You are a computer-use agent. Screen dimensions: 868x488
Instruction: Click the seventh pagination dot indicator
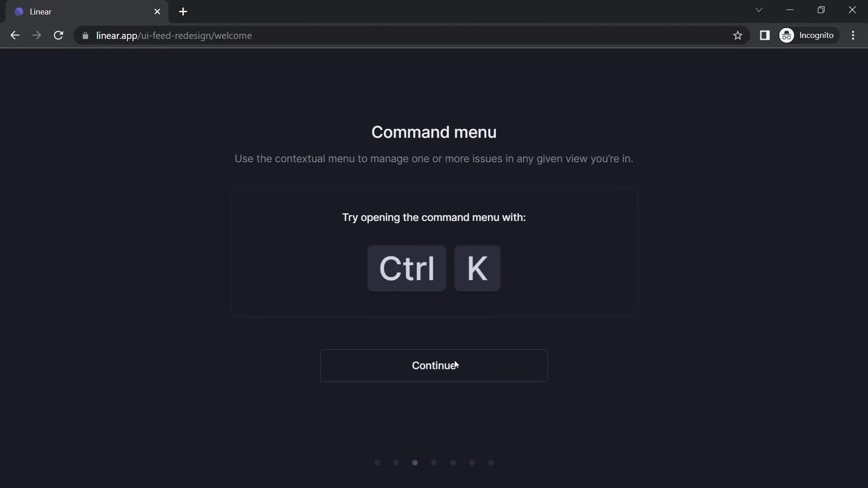491,462
